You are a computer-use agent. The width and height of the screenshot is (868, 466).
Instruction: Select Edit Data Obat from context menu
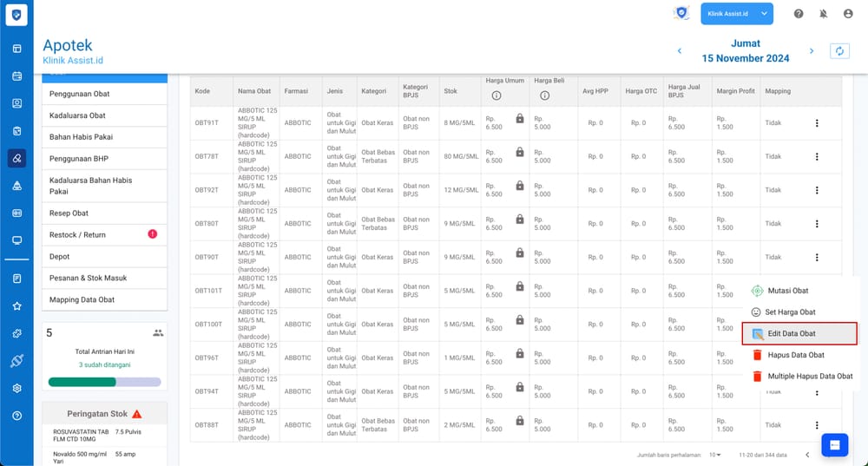click(799, 333)
